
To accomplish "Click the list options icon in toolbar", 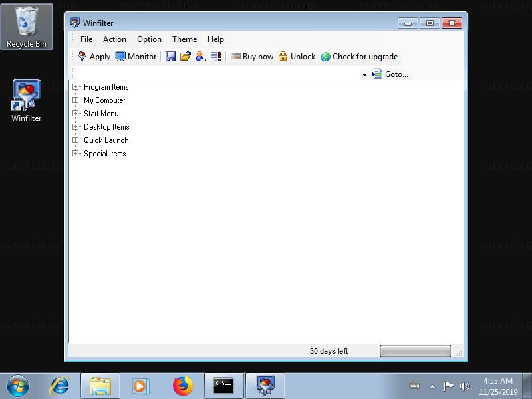I will pos(216,57).
